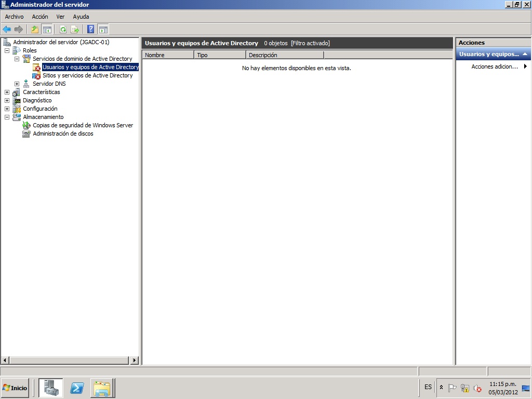The height and width of the screenshot is (399, 532).
Task: Click the Usuarios y equipos error icon
Action: tap(37, 67)
